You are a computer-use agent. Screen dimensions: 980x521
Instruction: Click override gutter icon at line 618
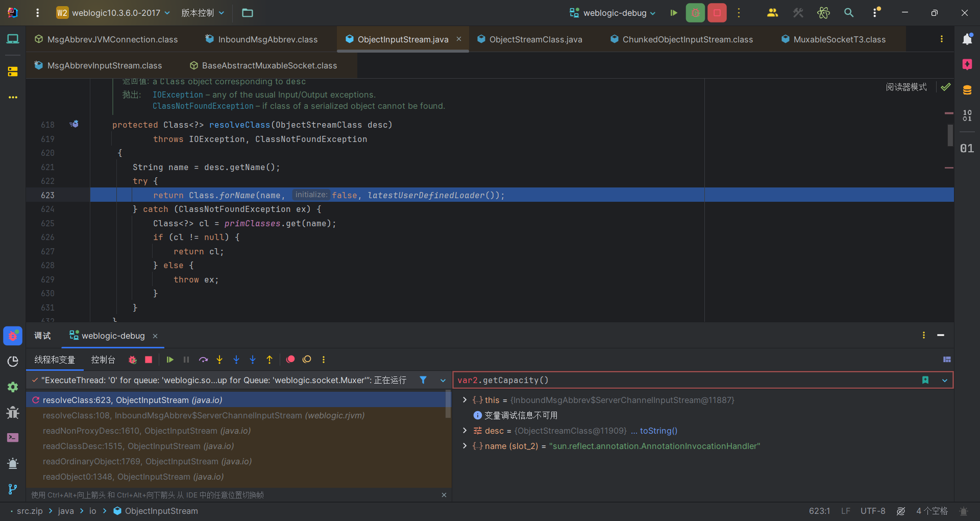74,124
